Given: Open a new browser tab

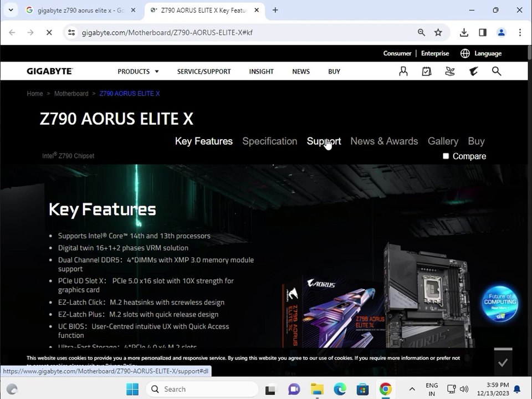Looking at the screenshot, I should tap(275, 10).
